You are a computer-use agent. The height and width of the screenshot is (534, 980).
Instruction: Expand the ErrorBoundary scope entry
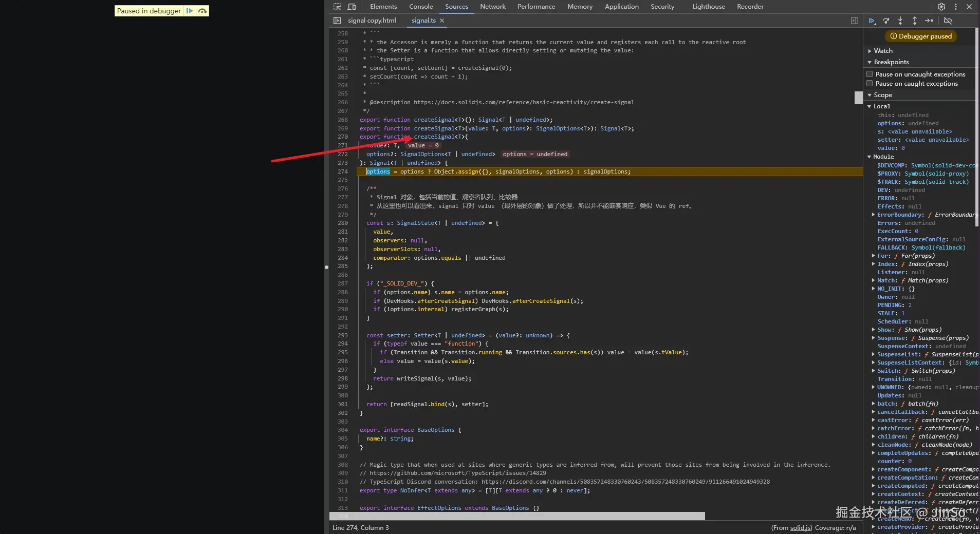coord(873,215)
